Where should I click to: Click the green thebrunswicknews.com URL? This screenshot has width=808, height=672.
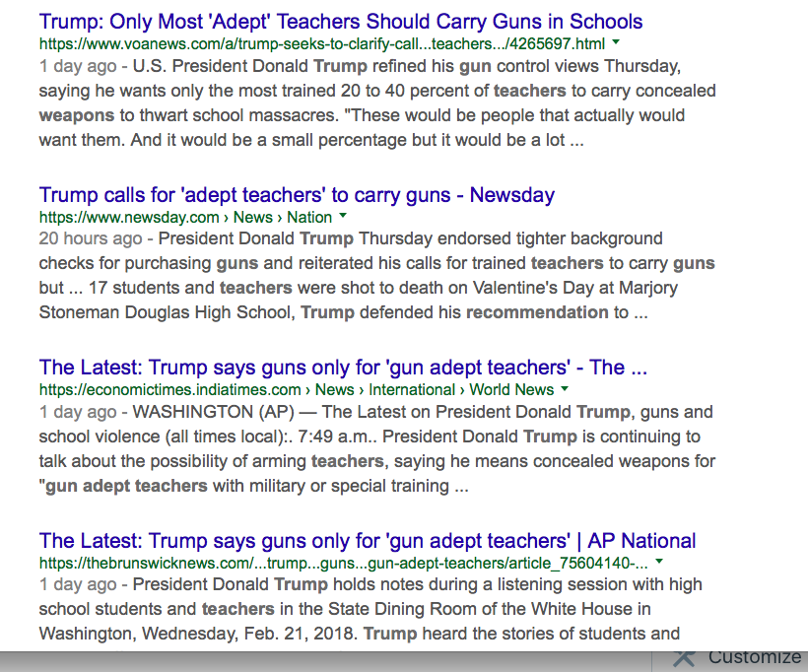point(343,563)
